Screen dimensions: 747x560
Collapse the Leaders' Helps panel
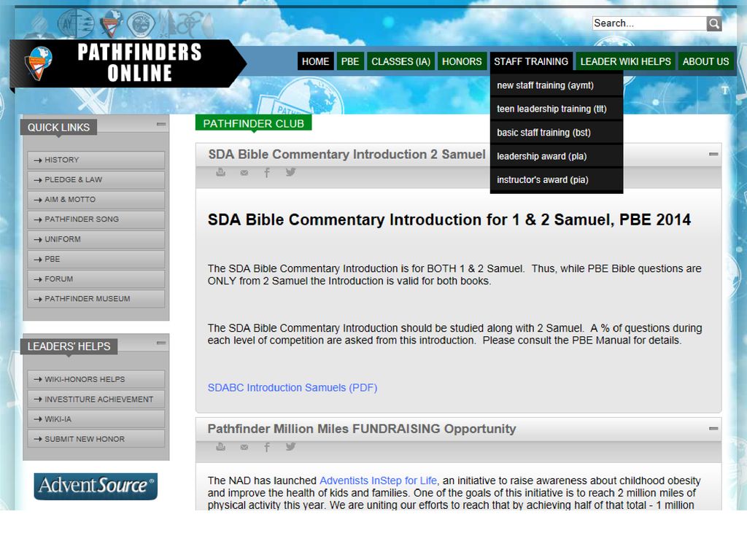(x=161, y=343)
